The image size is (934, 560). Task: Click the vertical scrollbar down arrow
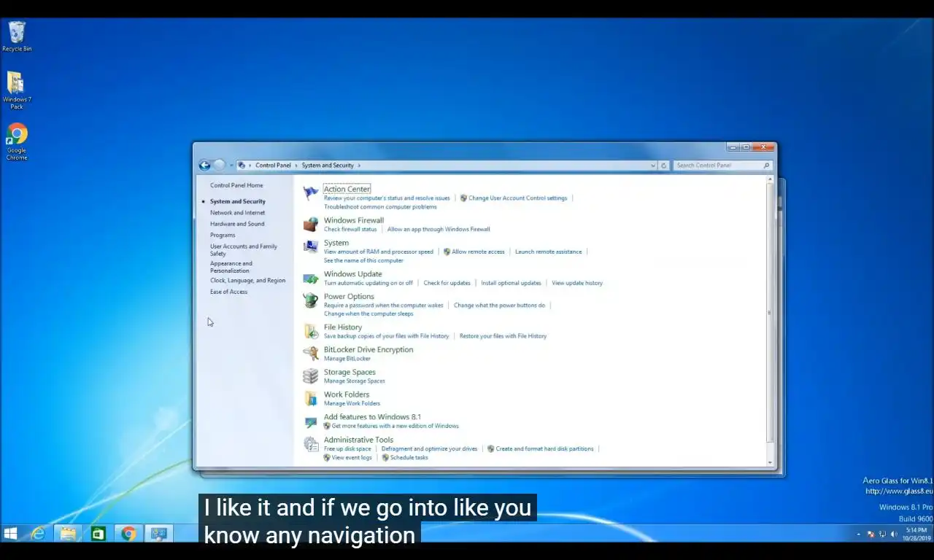click(x=770, y=462)
